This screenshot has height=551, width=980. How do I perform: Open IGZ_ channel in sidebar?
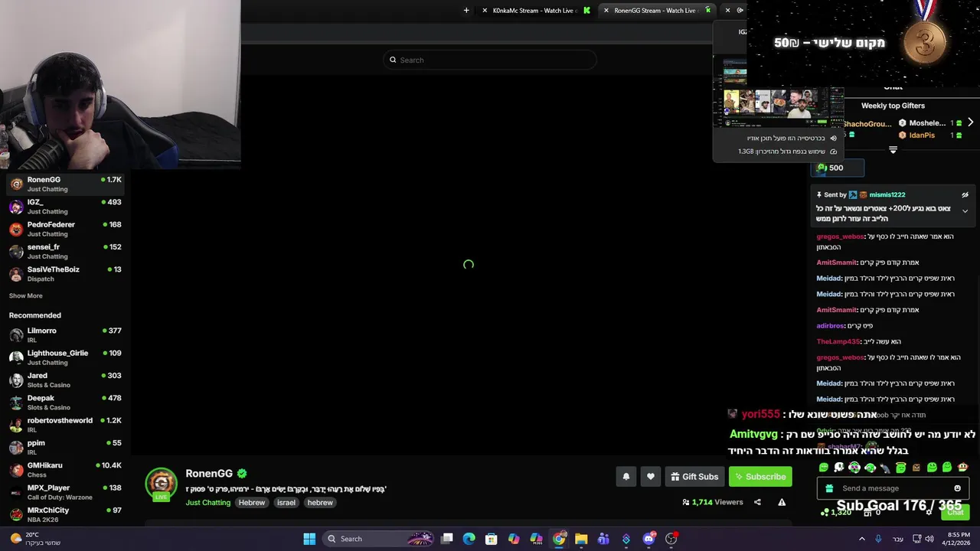click(65, 207)
